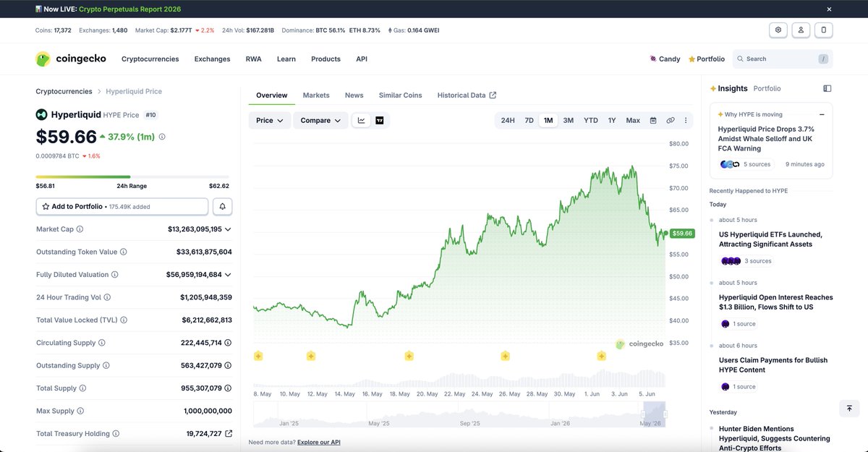Open the Crypto Perpetuals Report 2026 link
Image resolution: width=868 pixels, height=452 pixels.
[x=130, y=9]
